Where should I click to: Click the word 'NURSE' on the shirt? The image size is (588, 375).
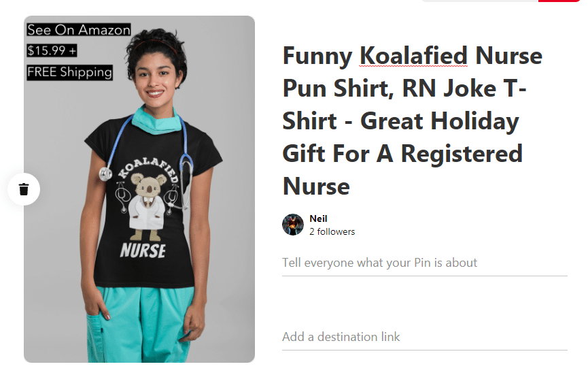(143, 250)
